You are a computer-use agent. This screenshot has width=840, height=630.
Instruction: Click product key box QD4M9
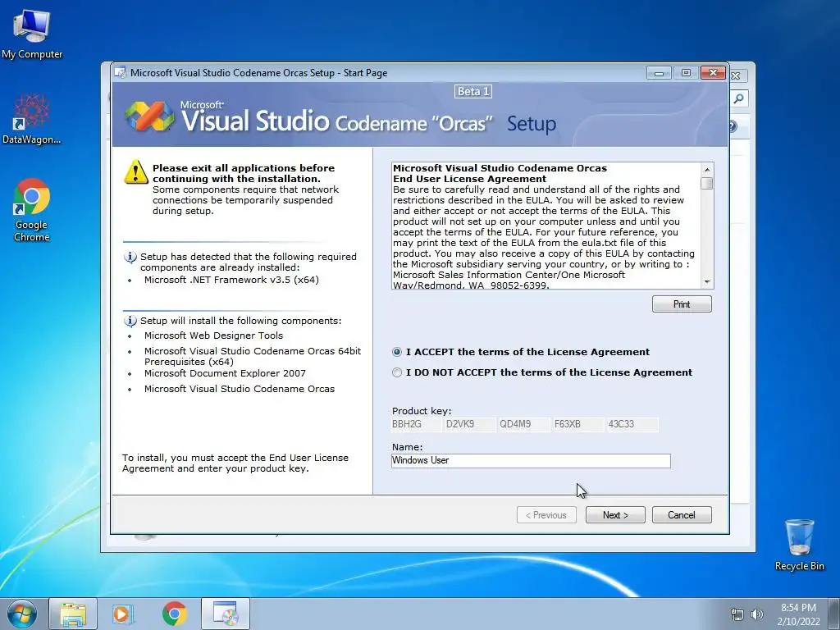[x=524, y=424]
